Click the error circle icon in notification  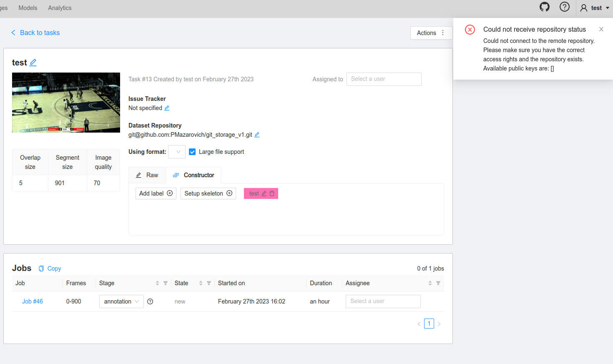pyautogui.click(x=470, y=30)
